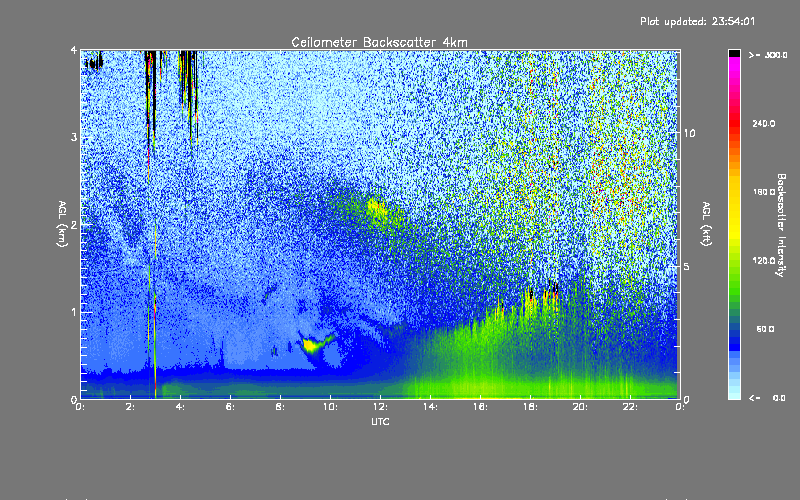Select the 'UTC' x-axis label
Viewport: 800px width, 500px height.
pos(380,421)
